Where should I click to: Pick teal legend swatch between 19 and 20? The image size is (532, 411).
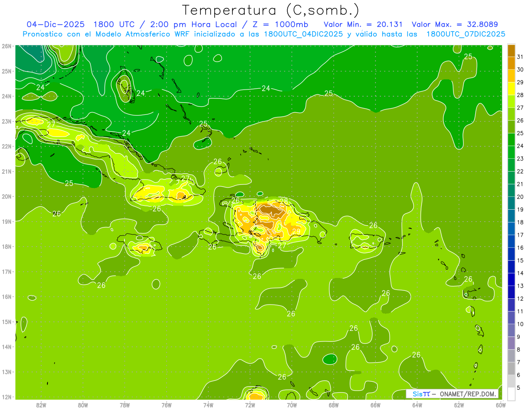tap(512, 203)
